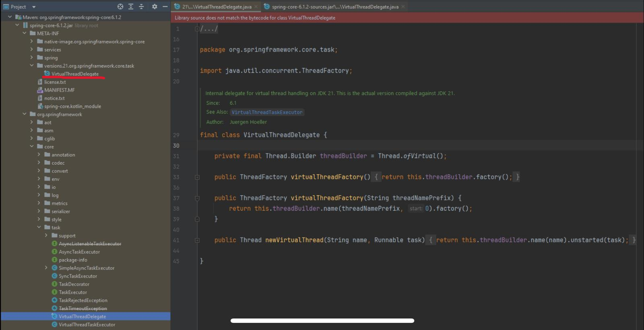Click line number 30 in the gutter
The height and width of the screenshot is (330, 644).
coord(176,145)
